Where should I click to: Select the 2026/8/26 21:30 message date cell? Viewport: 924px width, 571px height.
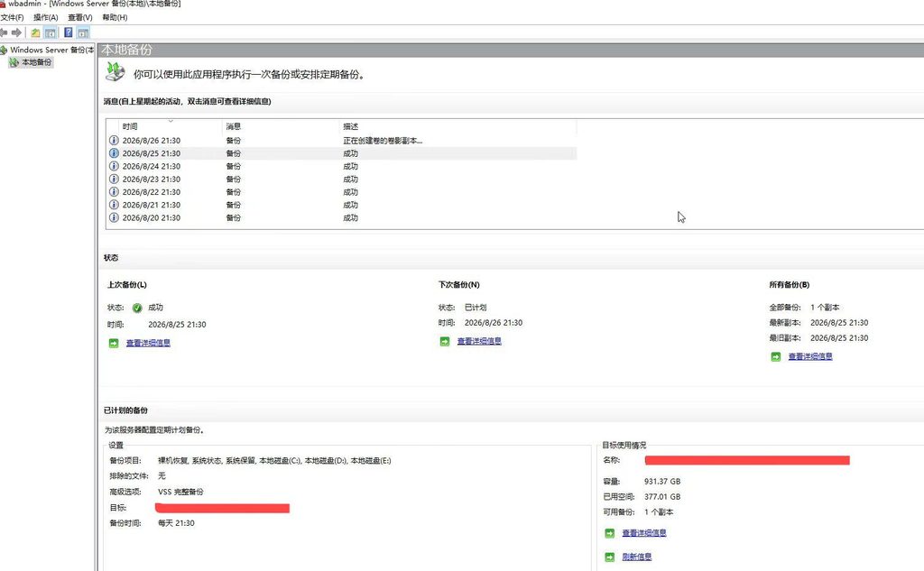[152, 140]
